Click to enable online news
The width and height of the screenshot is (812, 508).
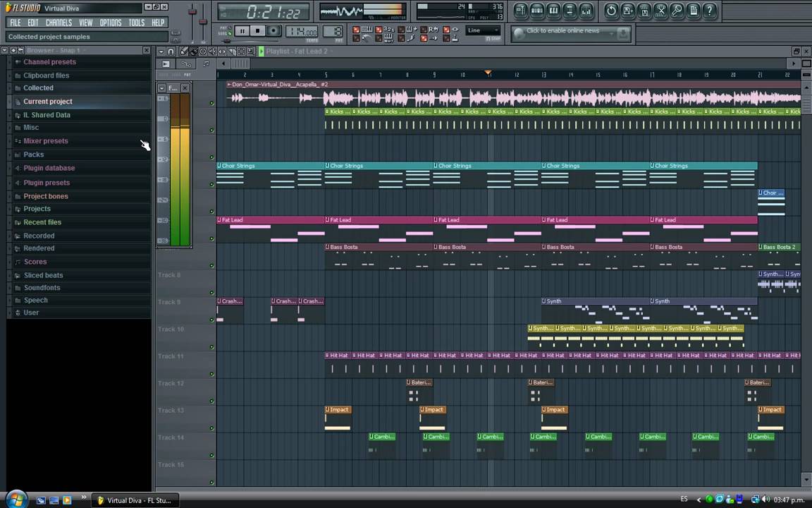562,30
